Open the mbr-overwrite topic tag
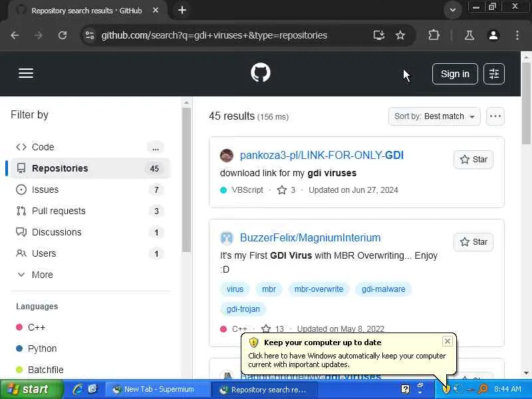This screenshot has width=532, height=399. (319, 289)
